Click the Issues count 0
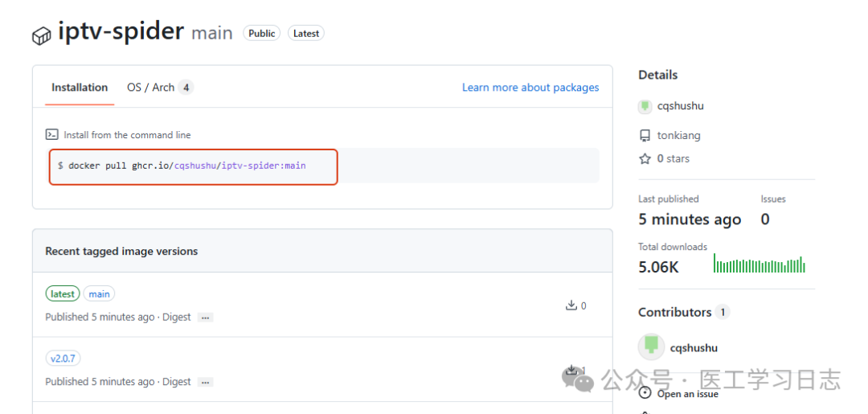 coord(765,219)
